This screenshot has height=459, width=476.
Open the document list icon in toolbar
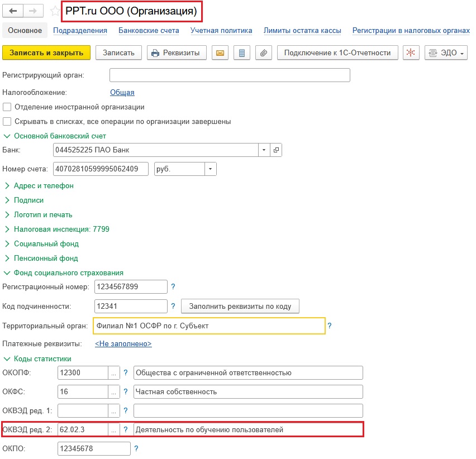[x=241, y=53]
